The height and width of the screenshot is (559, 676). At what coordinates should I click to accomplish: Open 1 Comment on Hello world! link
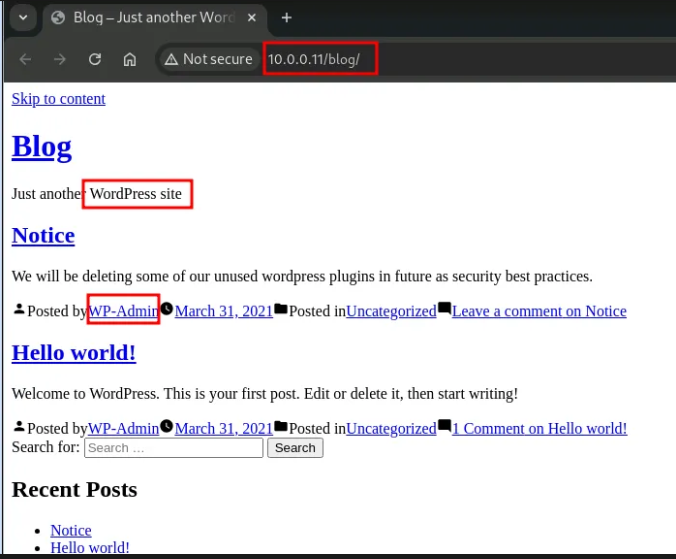click(539, 428)
